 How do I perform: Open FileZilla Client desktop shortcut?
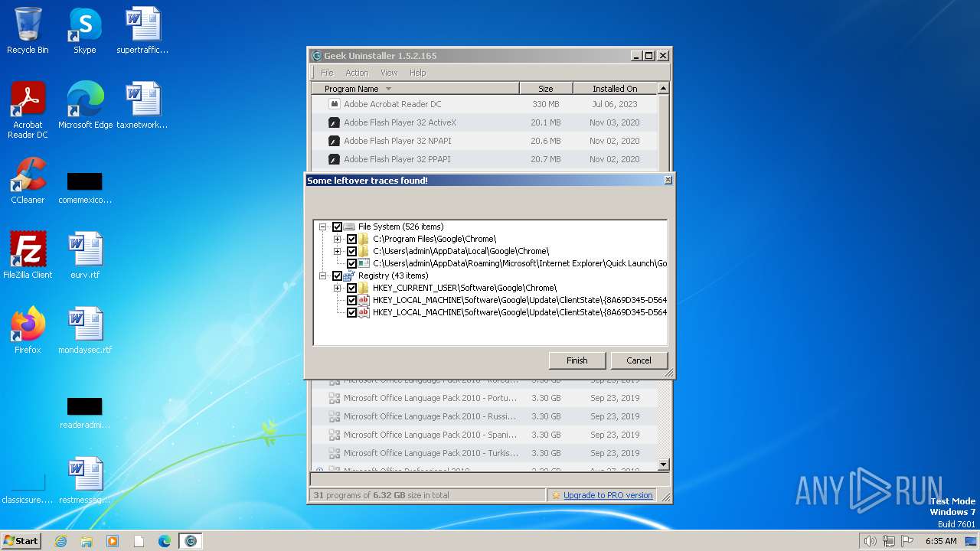pyautogui.click(x=28, y=256)
